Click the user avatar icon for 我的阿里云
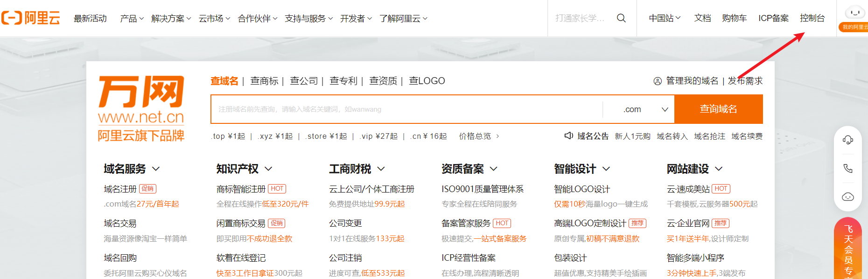Screen dimensions: 868x279 pyautogui.click(x=854, y=12)
